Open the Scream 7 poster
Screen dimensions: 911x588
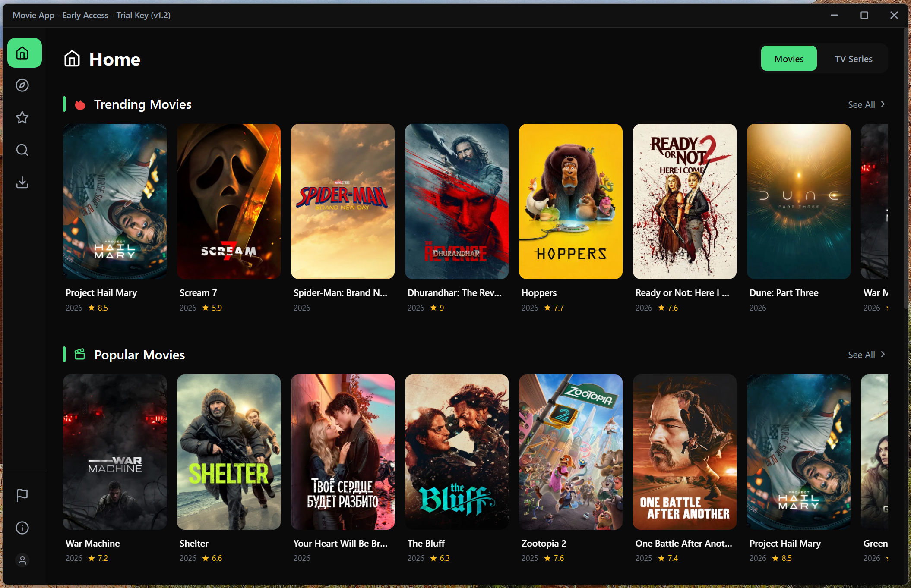[229, 201]
